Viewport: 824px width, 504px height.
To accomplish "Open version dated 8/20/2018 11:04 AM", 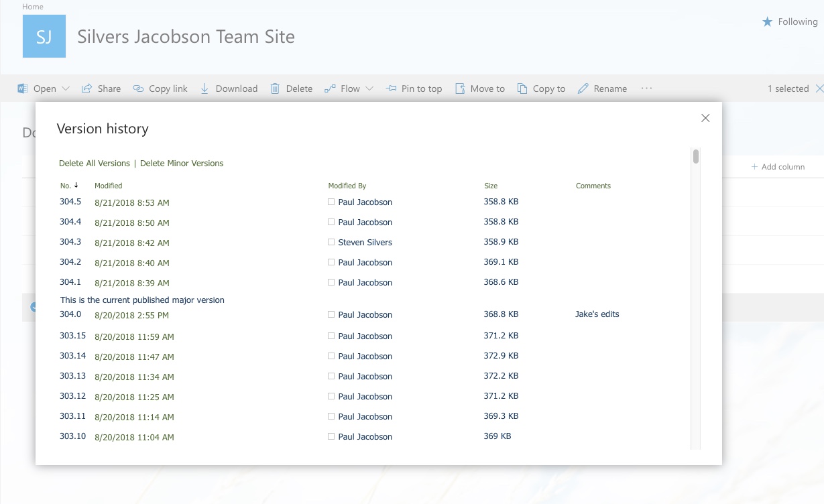I will (134, 437).
